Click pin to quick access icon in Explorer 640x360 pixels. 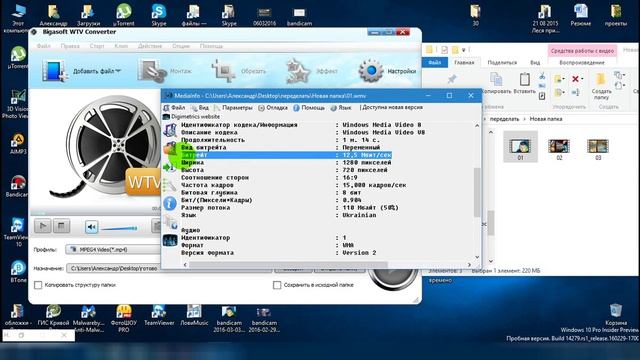pyautogui.click(x=452, y=79)
